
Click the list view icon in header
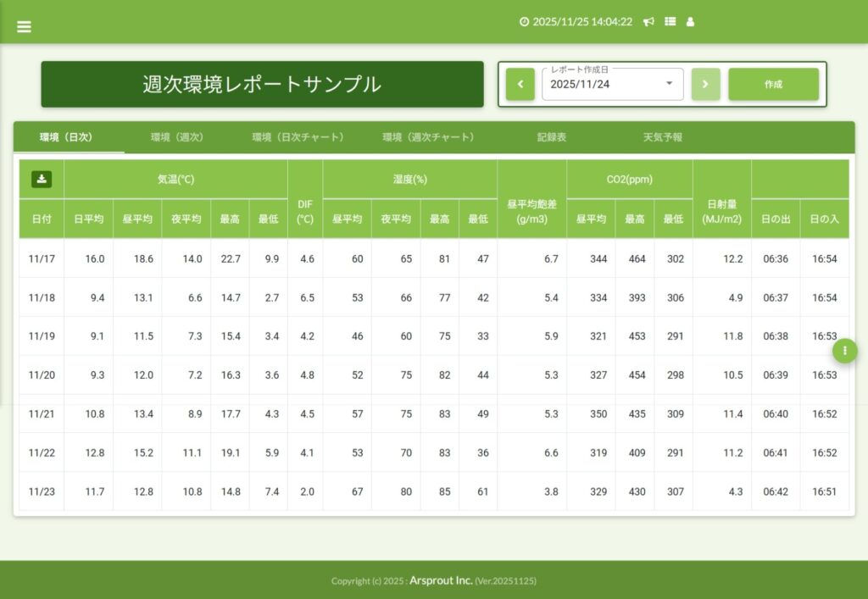670,22
